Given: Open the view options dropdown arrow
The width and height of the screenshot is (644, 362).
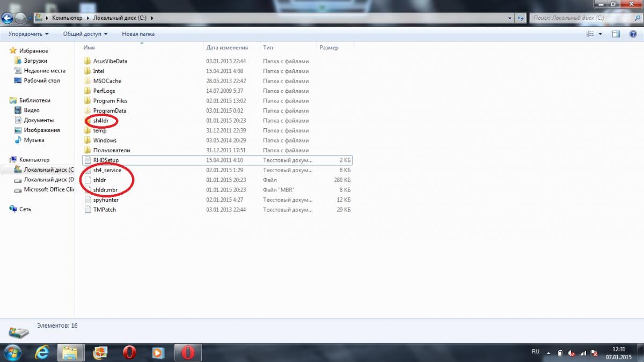Looking at the screenshot, I should (x=601, y=34).
